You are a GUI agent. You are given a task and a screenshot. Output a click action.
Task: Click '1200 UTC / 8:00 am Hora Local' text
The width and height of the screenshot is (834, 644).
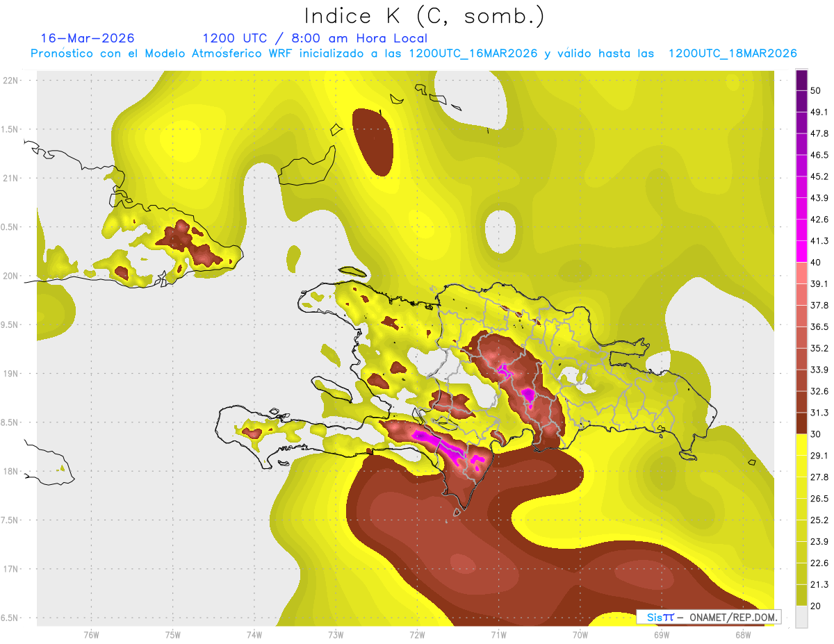tap(315, 38)
